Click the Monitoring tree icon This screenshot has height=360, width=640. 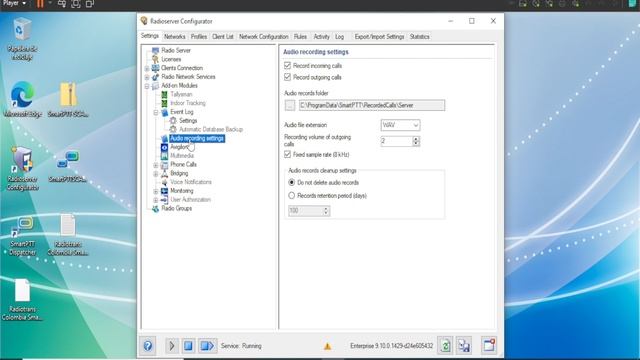pos(164,191)
